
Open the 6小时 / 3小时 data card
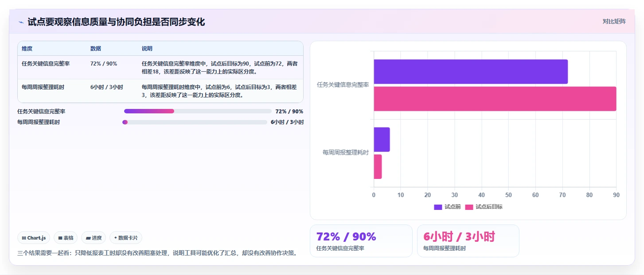coord(468,241)
